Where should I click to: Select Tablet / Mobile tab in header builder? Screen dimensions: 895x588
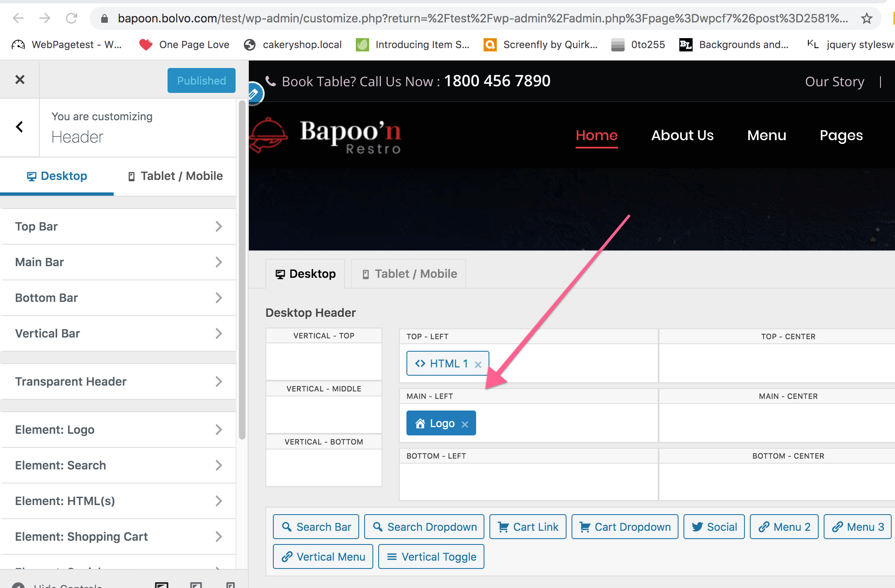pyautogui.click(x=409, y=274)
